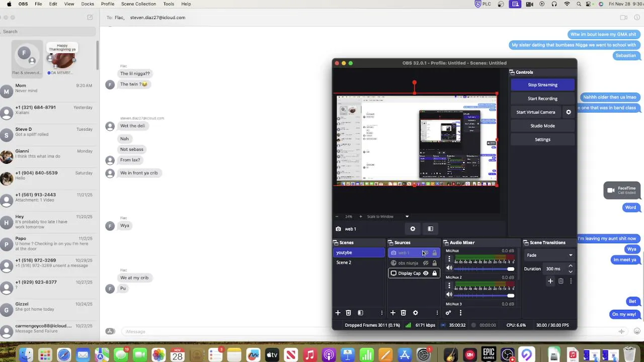This screenshot has height=362, width=644.
Task: Open filters icon for web 1 source
Action: [x=430, y=229]
